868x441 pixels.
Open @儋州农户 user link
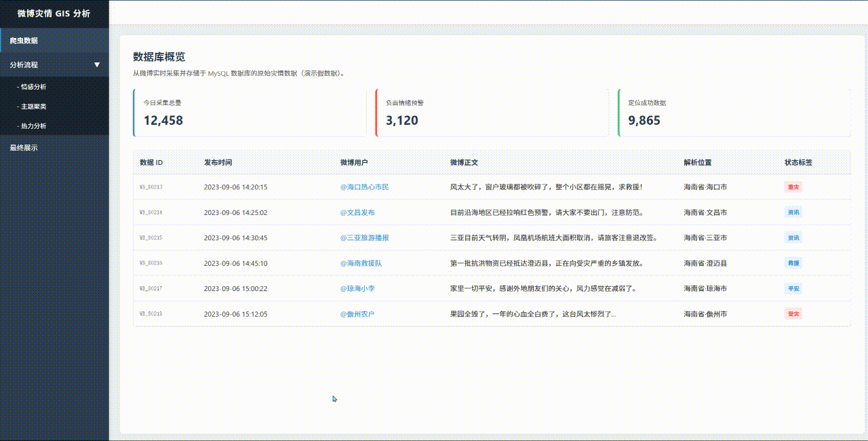click(x=357, y=314)
